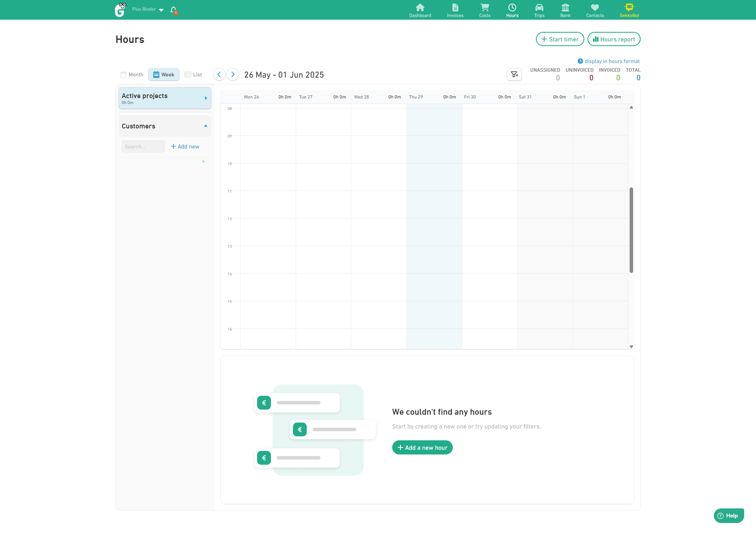Screen dimensions: 756x536
Task: Check the notification bell
Action: coord(174,9)
